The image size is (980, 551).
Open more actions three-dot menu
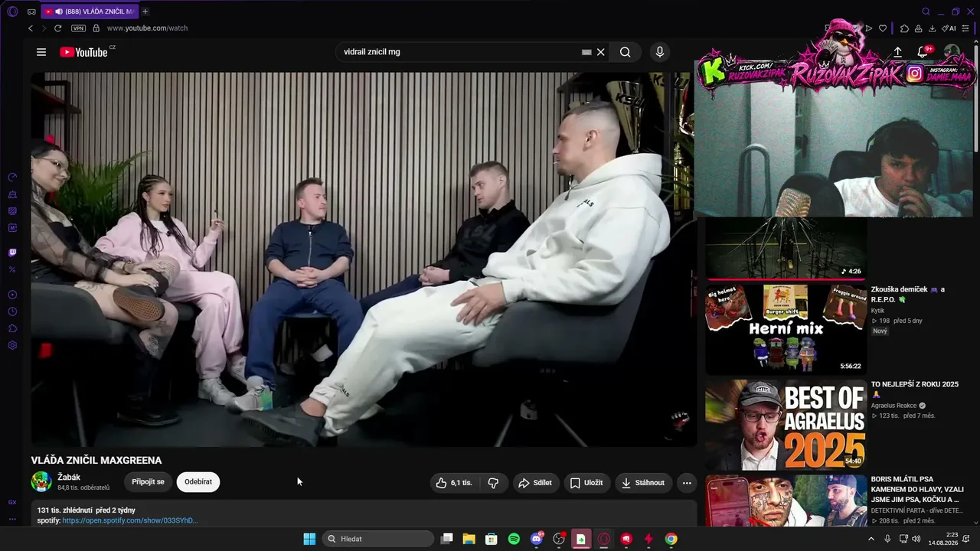click(687, 483)
